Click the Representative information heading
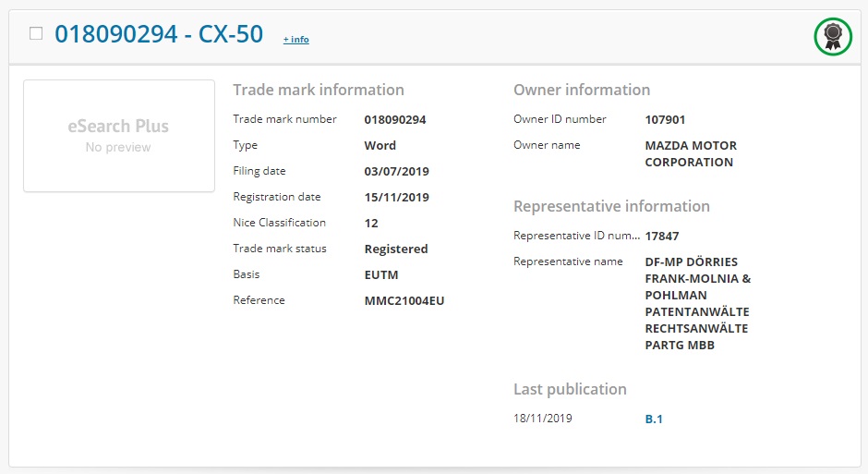This screenshot has height=474, width=868. point(611,206)
